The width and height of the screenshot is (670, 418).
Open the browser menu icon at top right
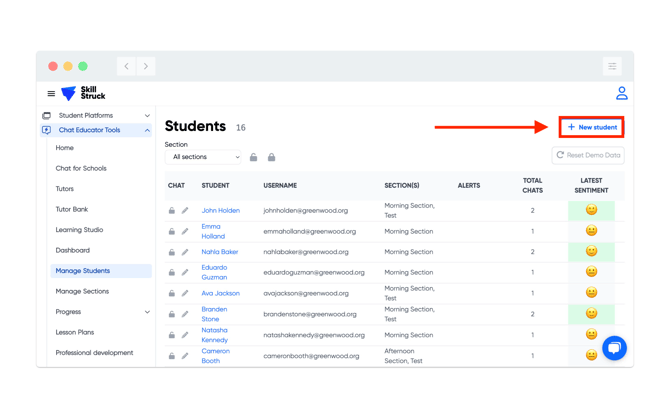612,66
